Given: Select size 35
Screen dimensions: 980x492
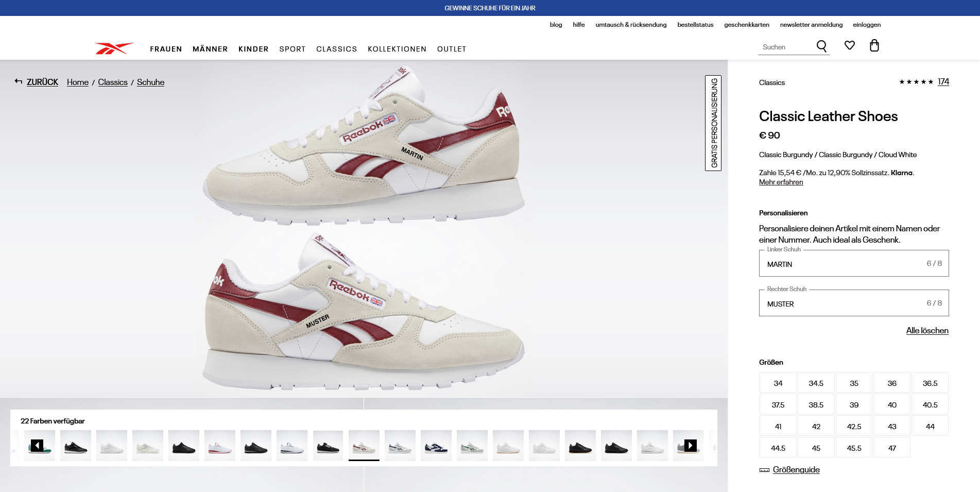Looking at the screenshot, I should [x=854, y=383].
